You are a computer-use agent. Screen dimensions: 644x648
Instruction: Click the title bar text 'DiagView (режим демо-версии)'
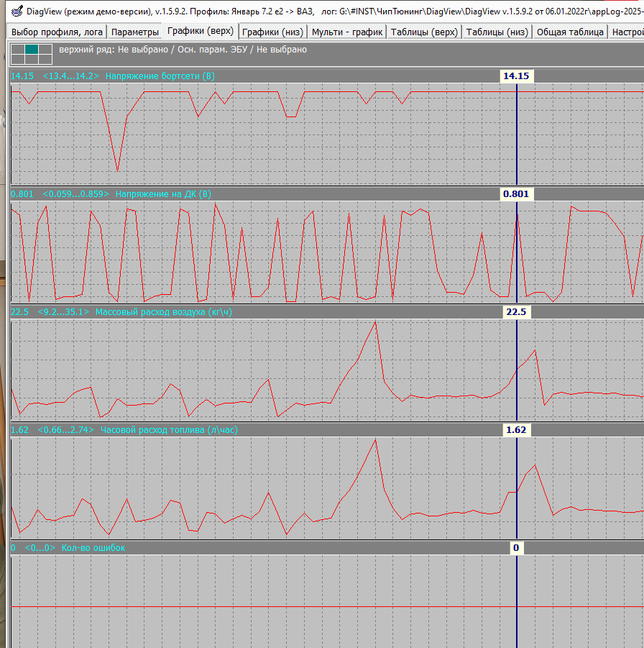click(x=89, y=12)
